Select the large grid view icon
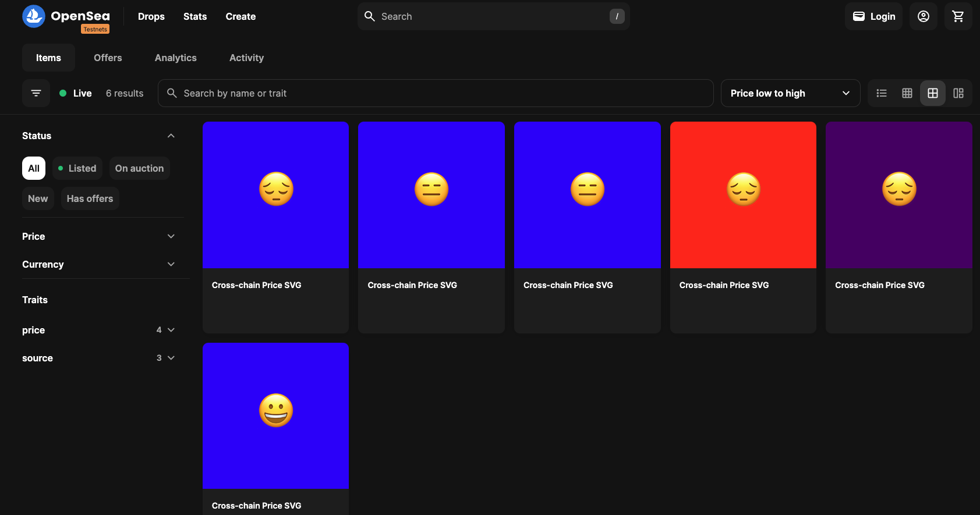The height and width of the screenshot is (515, 980). pyautogui.click(x=933, y=93)
